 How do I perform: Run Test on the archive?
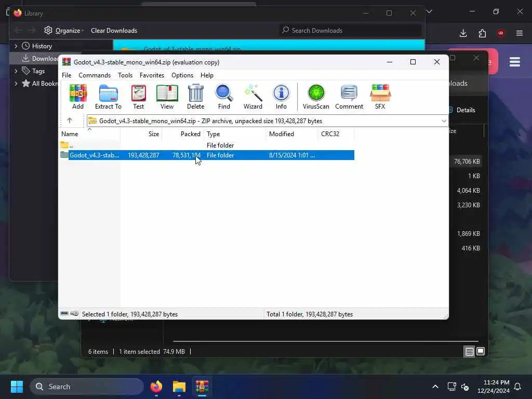(x=138, y=97)
